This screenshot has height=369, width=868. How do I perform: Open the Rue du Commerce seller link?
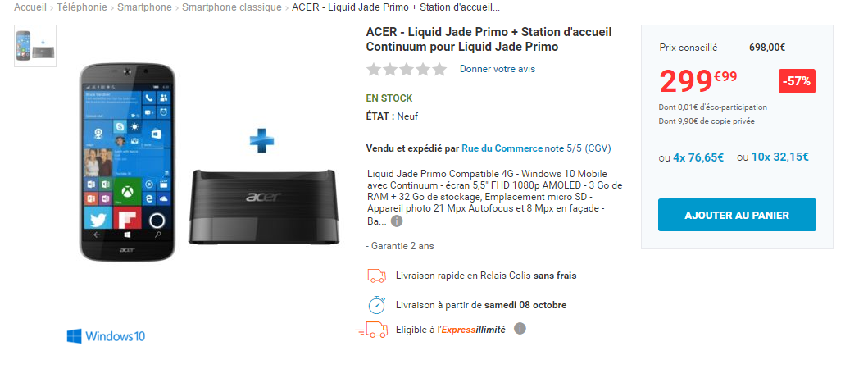[502, 148]
